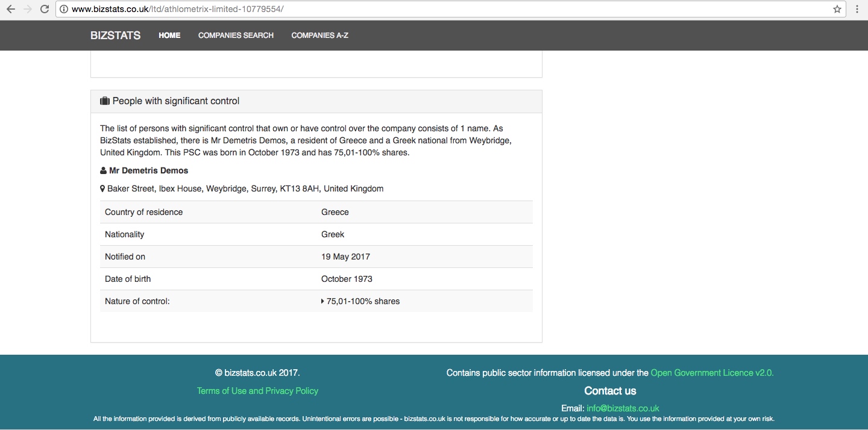Click the Date of birth label
Viewport: 868px width, 430px height.
tap(128, 279)
